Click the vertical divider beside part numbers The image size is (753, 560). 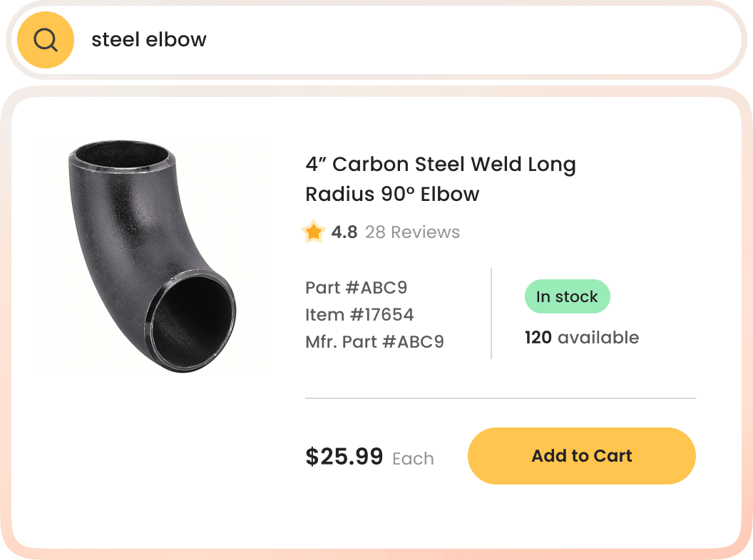pos(491,313)
